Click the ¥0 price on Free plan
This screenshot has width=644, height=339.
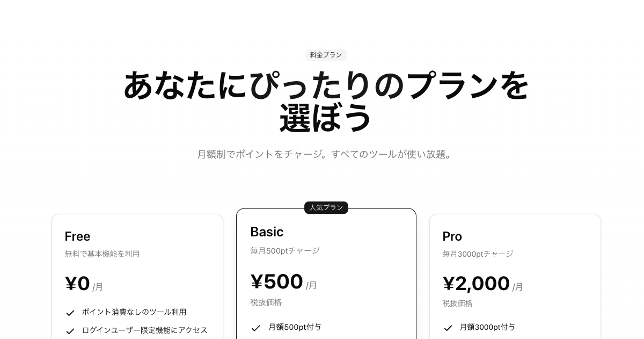tap(77, 284)
